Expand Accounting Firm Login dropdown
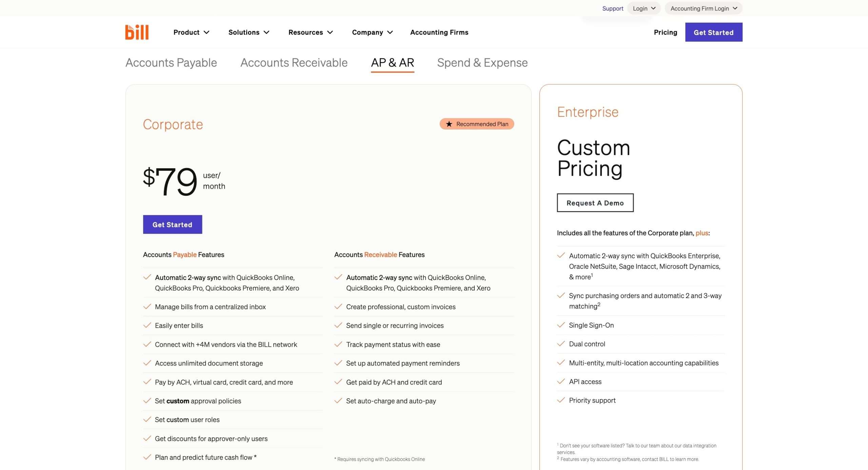 [x=703, y=8]
